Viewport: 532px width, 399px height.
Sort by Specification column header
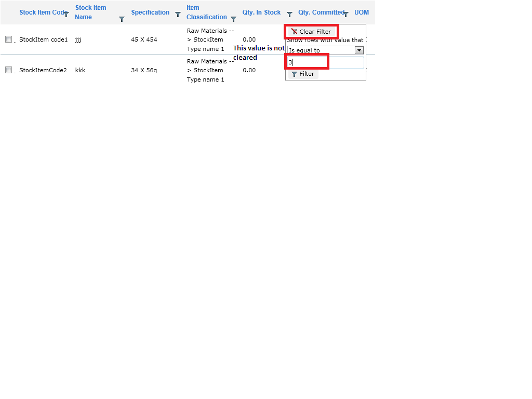(x=150, y=12)
